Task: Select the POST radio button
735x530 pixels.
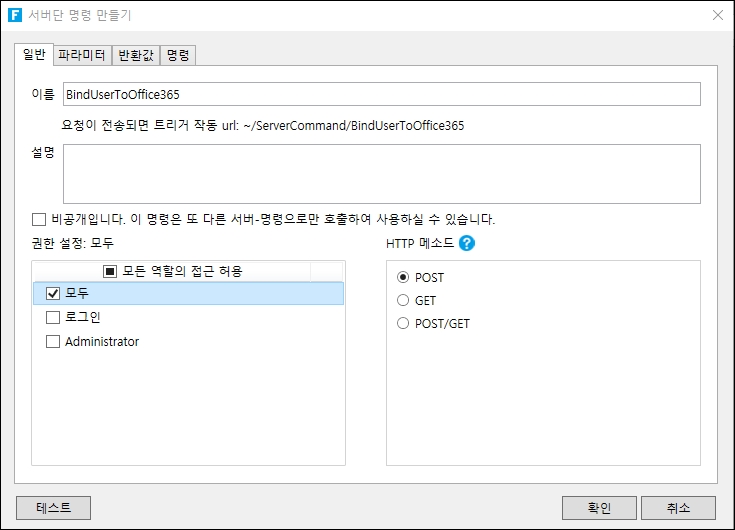Action: tap(403, 277)
